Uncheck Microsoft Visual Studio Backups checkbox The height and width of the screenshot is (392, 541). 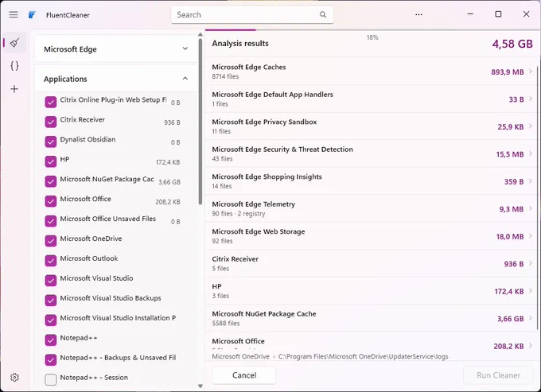click(51, 301)
